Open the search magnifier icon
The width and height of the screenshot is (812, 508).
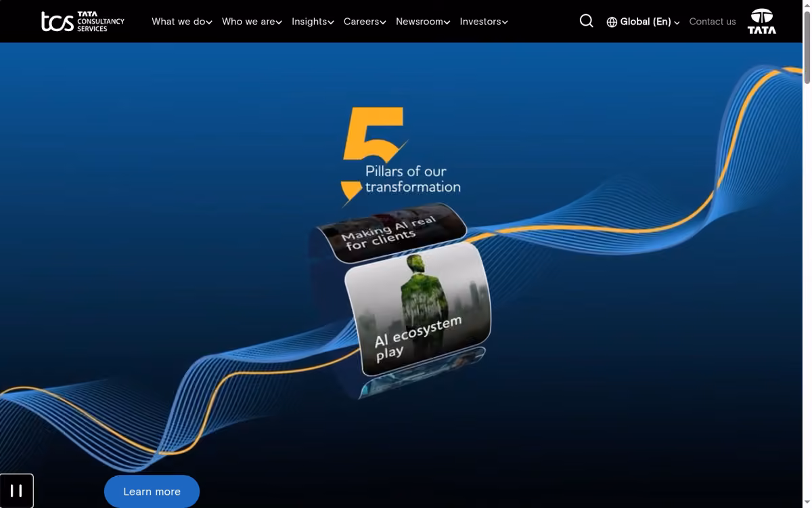tap(587, 21)
